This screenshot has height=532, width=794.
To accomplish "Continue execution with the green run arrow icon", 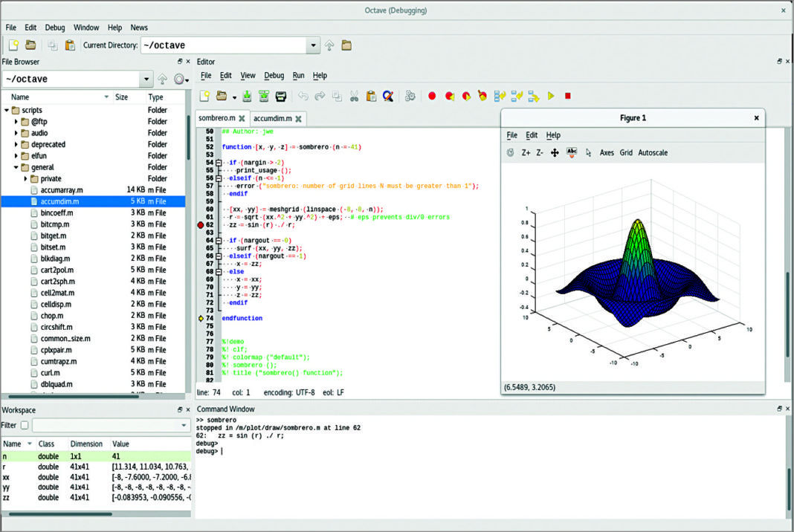I will point(550,95).
